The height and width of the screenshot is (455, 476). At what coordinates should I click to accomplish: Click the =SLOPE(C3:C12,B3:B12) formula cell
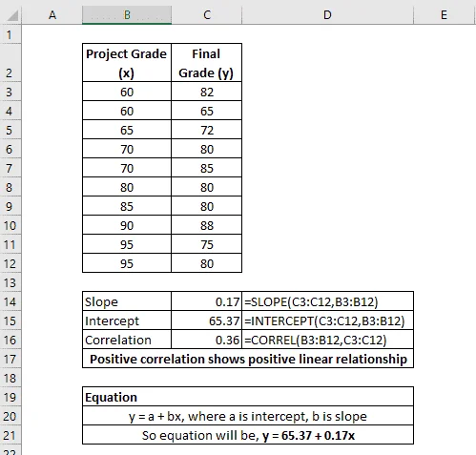pos(327,301)
